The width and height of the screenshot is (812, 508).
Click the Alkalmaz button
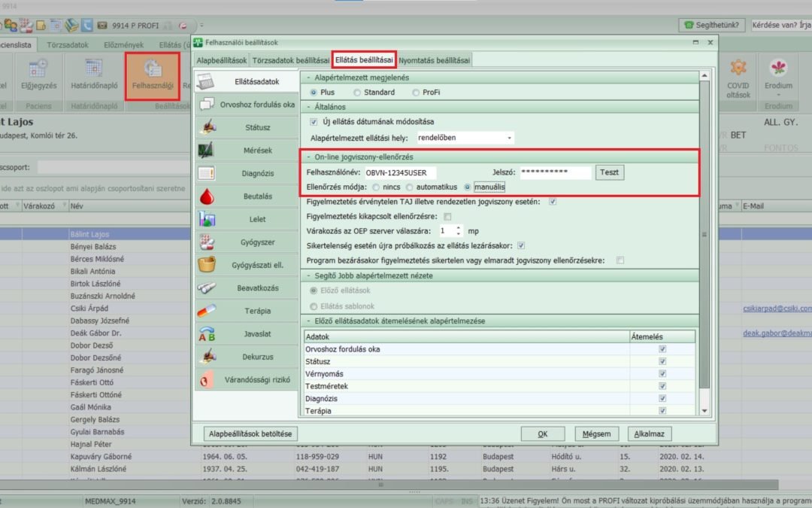click(x=650, y=434)
